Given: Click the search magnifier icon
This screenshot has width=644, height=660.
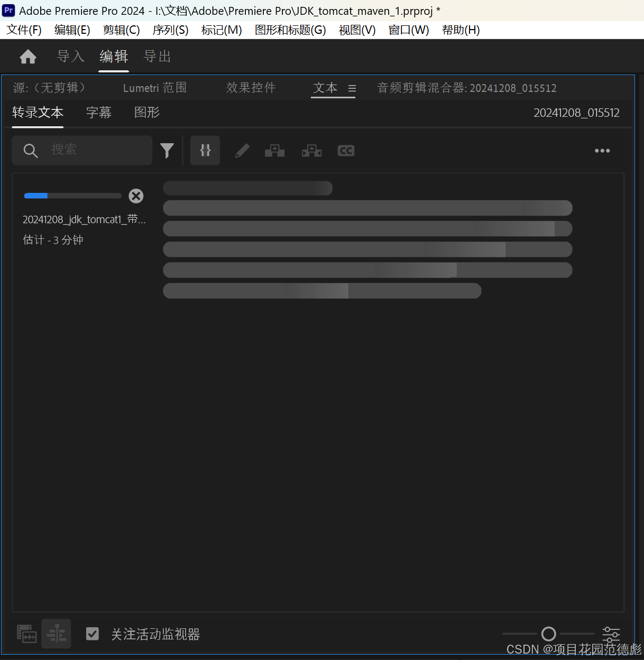Looking at the screenshot, I should click(x=31, y=151).
